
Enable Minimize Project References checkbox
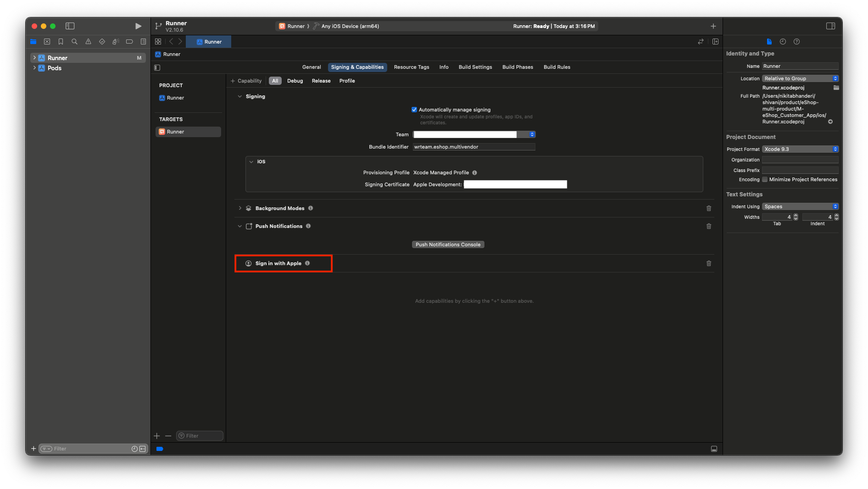(765, 180)
